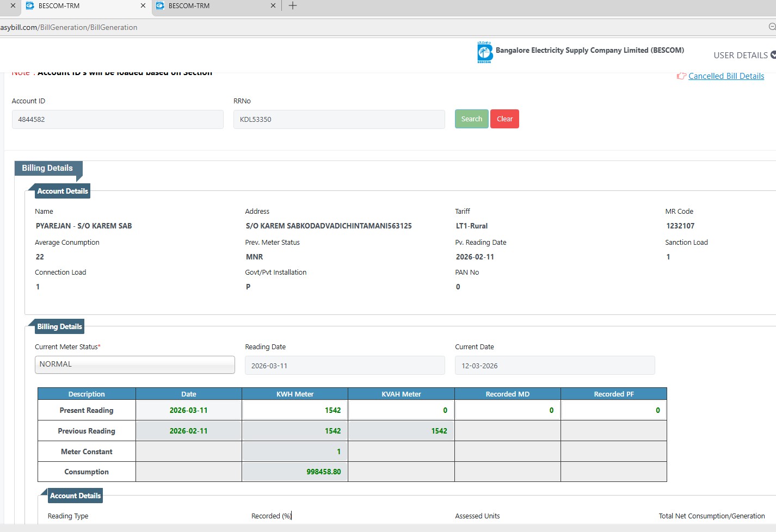Viewport: 776px width, 532px height.
Task: Open a new browser tab with plus icon
Action: point(293,6)
